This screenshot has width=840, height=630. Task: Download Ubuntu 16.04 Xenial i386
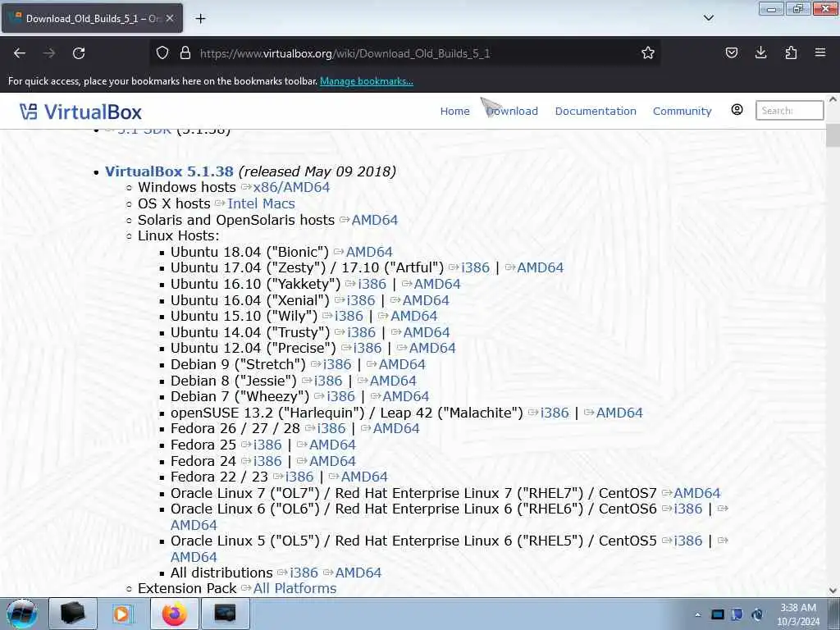pyautogui.click(x=361, y=300)
